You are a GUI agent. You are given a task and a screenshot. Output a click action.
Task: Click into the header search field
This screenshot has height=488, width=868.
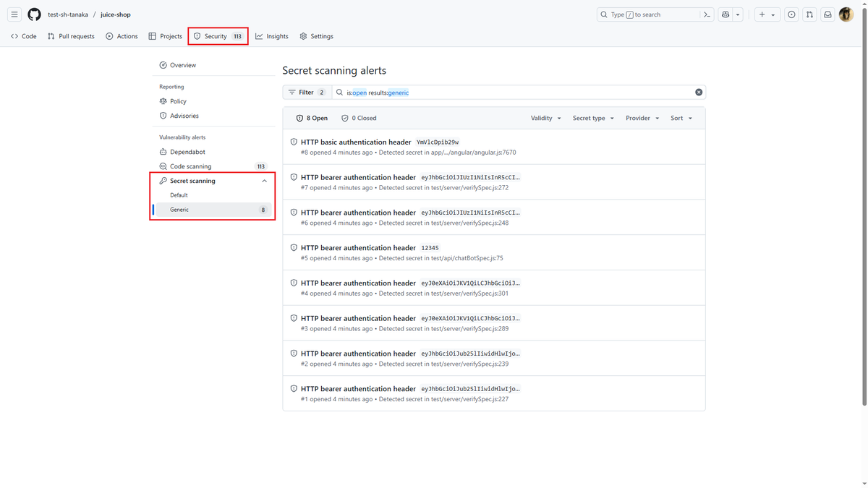(x=647, y=14)
